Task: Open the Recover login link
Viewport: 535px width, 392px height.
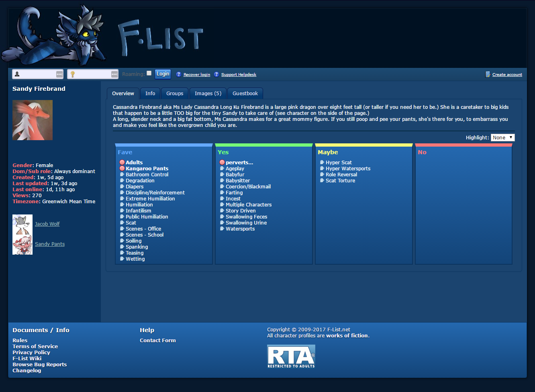Action: (x=197, y=75)
